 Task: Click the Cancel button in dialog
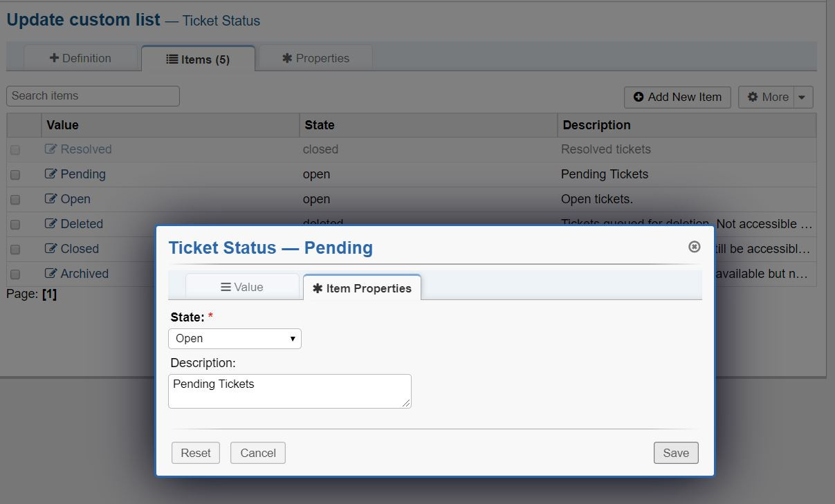(258, 453)
